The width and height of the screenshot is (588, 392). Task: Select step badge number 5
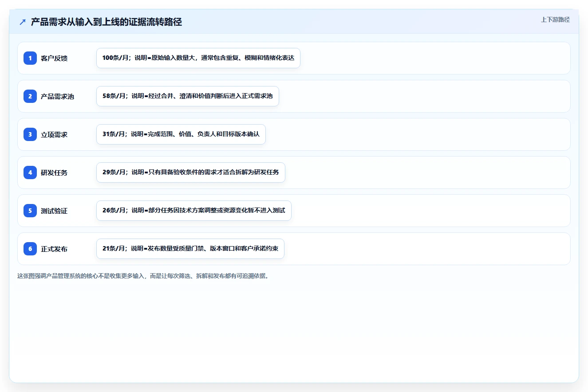(30, 211)
